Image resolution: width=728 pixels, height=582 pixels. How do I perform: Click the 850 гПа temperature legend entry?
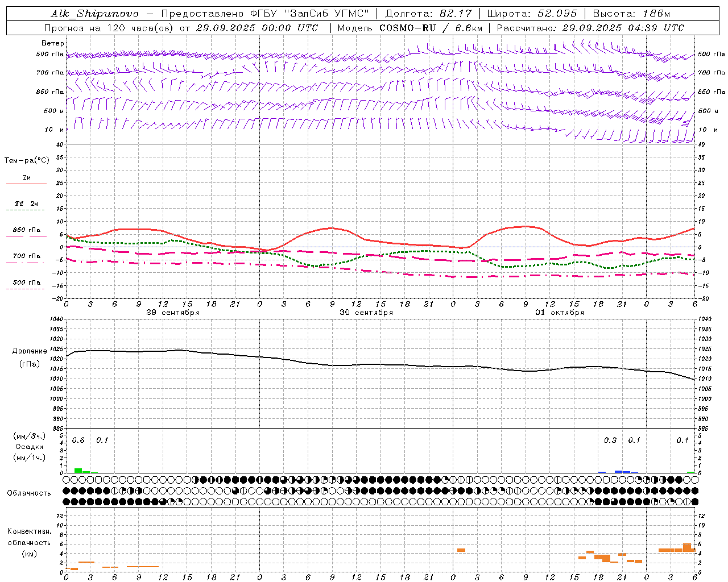coord(26,232)
